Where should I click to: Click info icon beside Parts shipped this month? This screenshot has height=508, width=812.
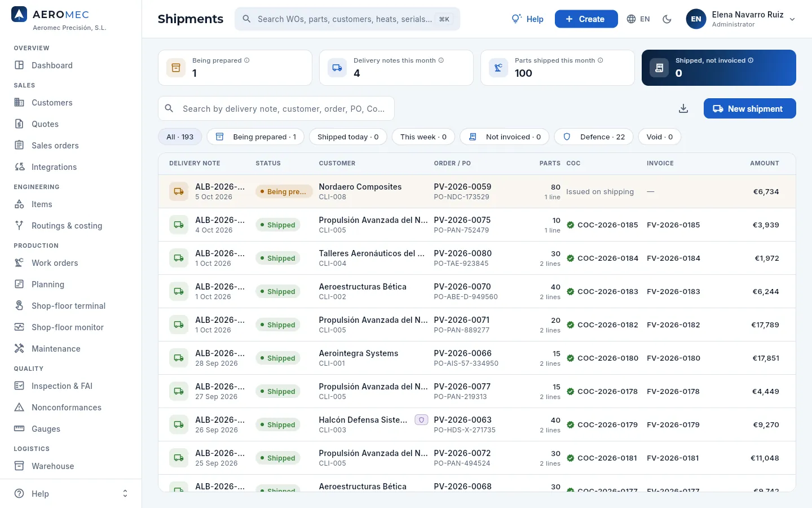[601, 60]
